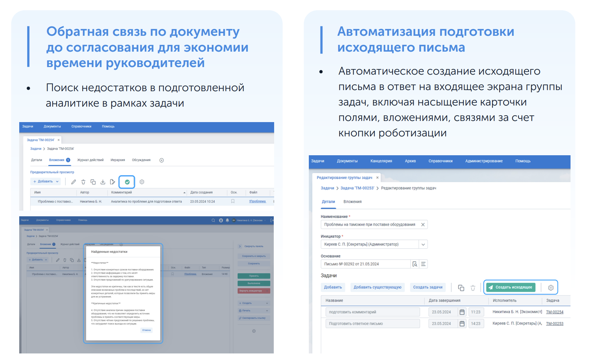Click the trash icon in the Задачи toolbar
Image resolution: width=589 pixels, height=364 pixels.
click(x=473, y=288)
